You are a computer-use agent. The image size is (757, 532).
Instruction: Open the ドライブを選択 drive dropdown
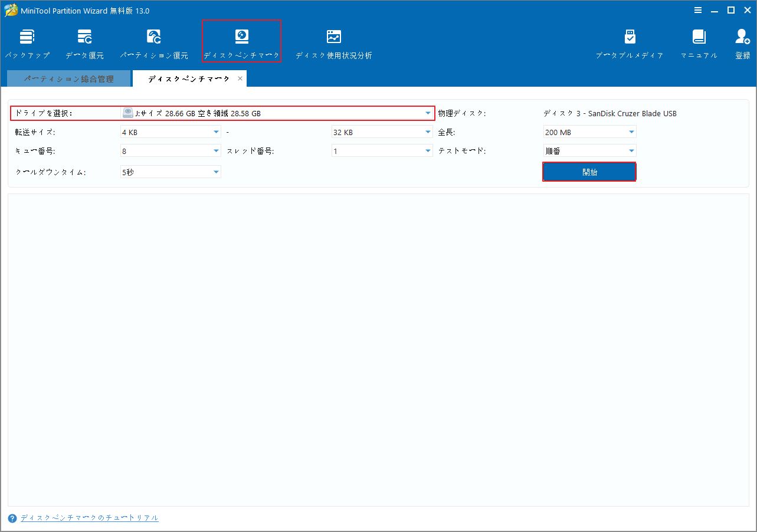coord(428,113)
